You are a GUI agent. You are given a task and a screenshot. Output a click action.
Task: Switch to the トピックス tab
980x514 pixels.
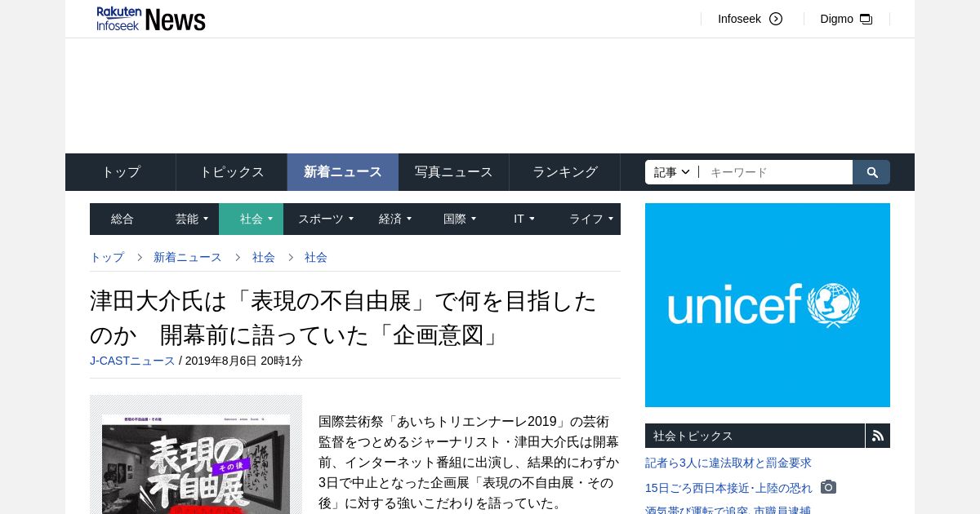[232, 172]
